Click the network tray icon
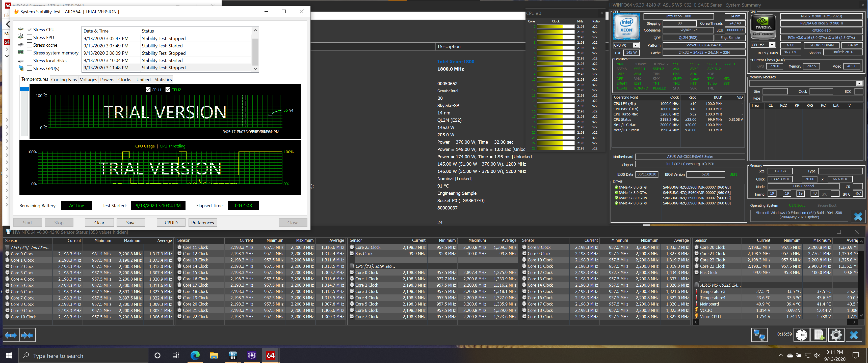This screenshot has height=363, width=868. (808, 356)
